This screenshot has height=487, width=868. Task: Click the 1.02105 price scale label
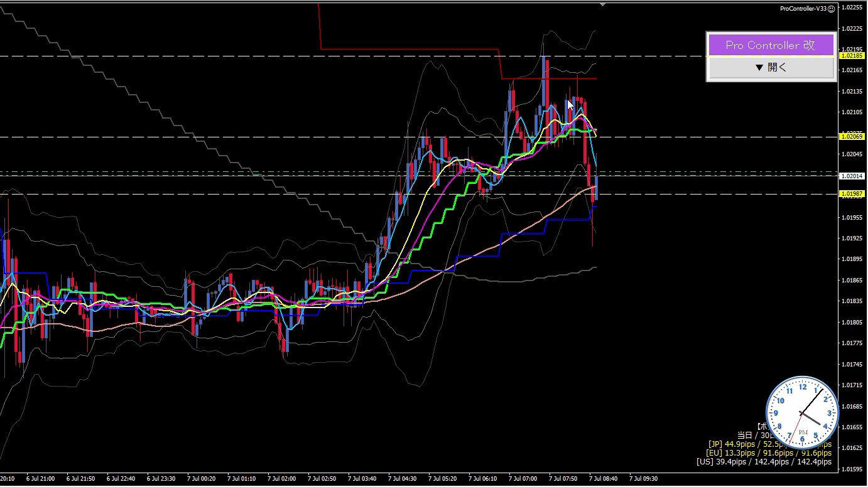tap(852, 112)
